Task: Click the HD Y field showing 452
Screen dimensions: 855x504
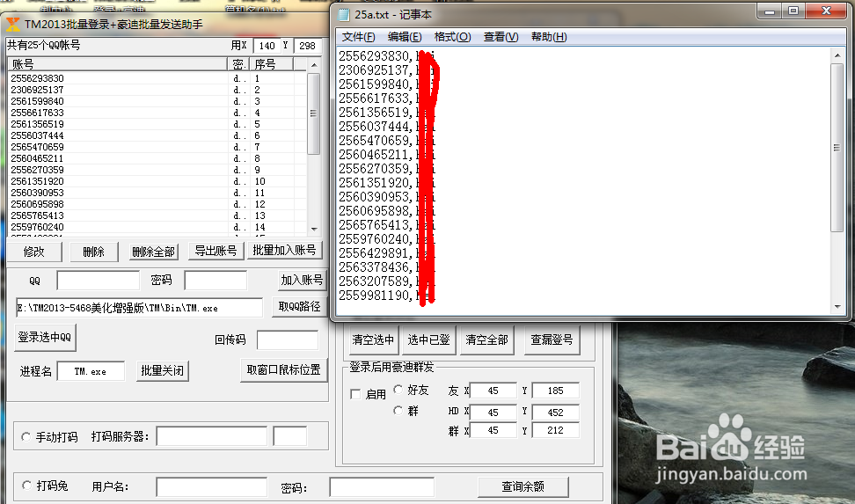Action: pos(556,413)
